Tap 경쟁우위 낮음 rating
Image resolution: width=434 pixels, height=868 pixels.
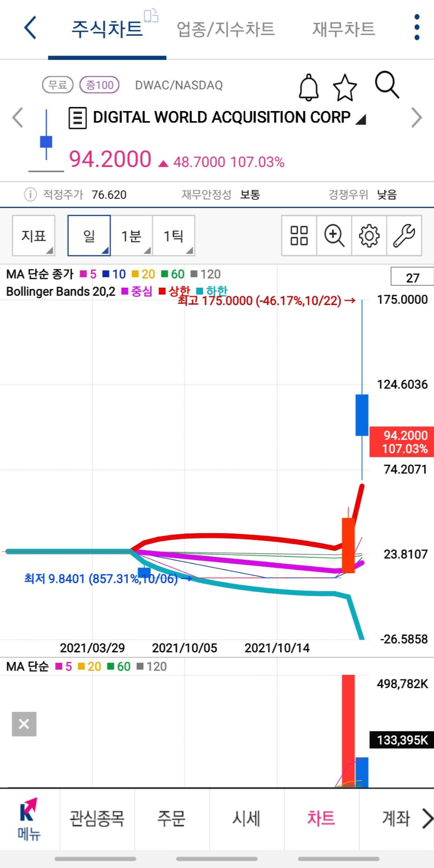[x=387, y=195]
